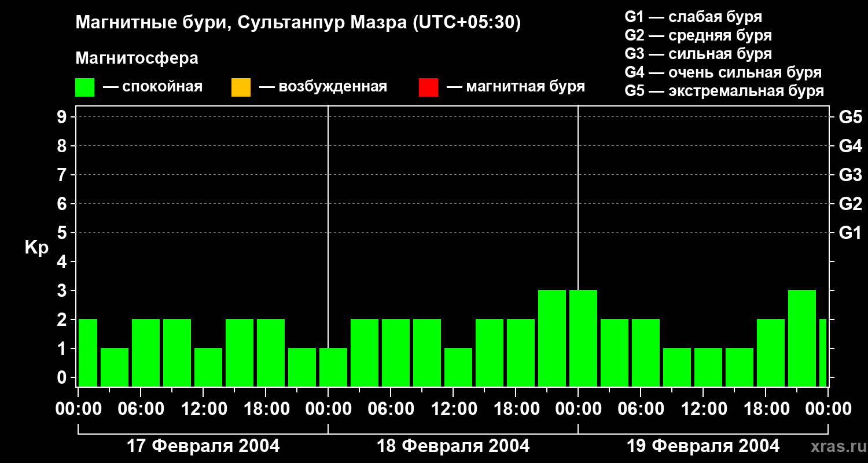
Task: Click the 00:00 label starting 19 February
Action: [x=578, y=409]
